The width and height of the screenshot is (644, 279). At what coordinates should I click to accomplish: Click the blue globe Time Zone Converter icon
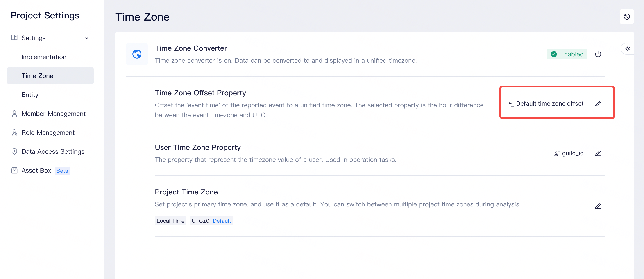click(137, 54)
